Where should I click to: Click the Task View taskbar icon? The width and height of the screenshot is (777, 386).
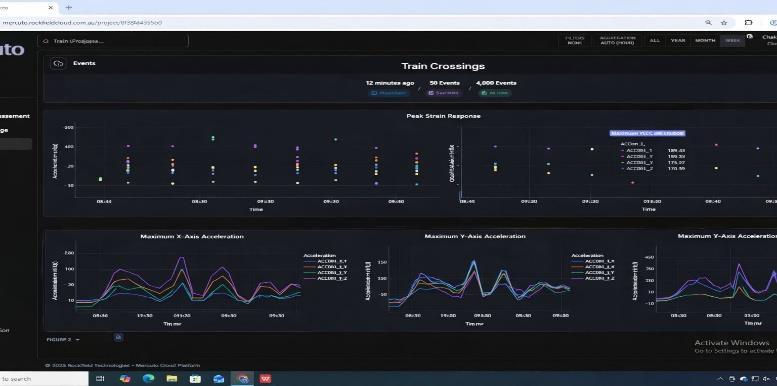100,379
